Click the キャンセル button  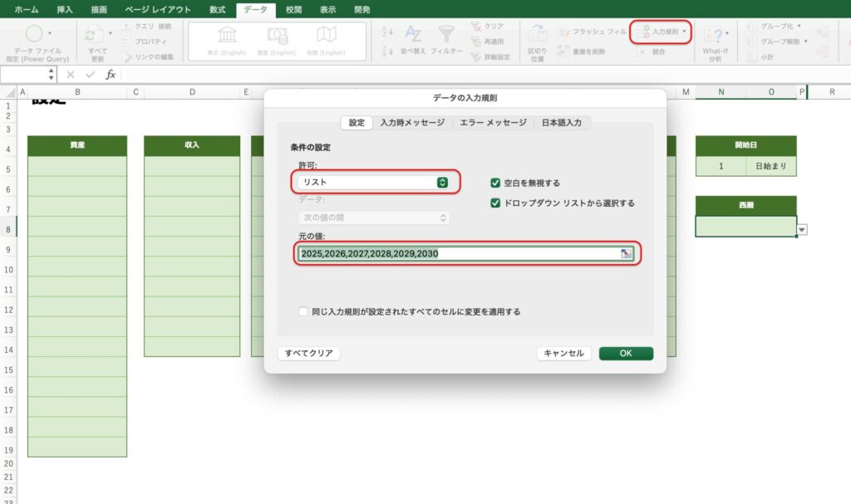[564, 354]
